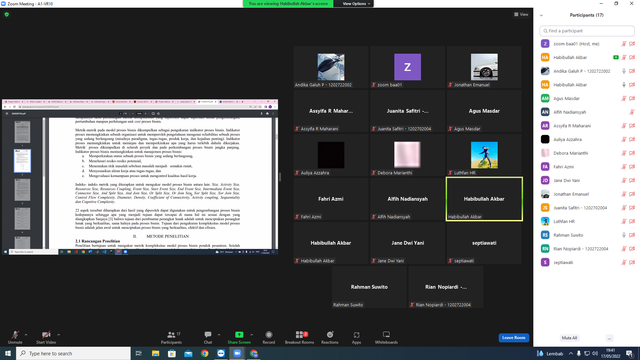The image size is (640, 360).
Task: Open the Mail app on taskbar
Action: (x=188, y=353)
